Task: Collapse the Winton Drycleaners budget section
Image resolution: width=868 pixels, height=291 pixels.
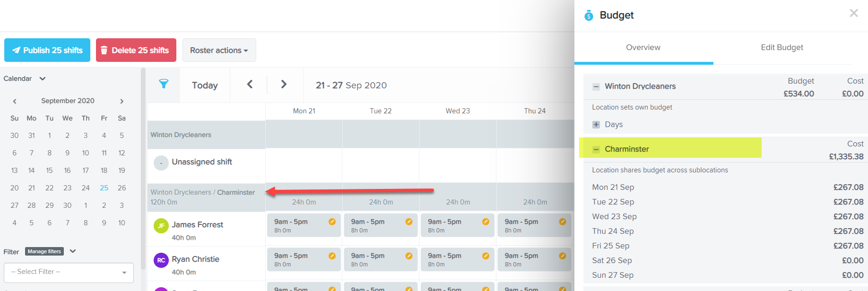Action: (x=596, y=86)
